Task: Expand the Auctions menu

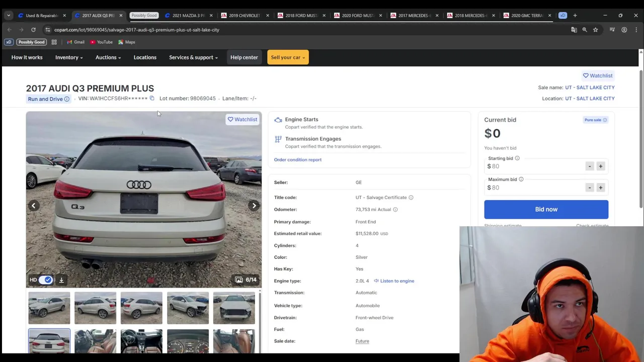Action: pyautogui.click(x=108, y=57)
